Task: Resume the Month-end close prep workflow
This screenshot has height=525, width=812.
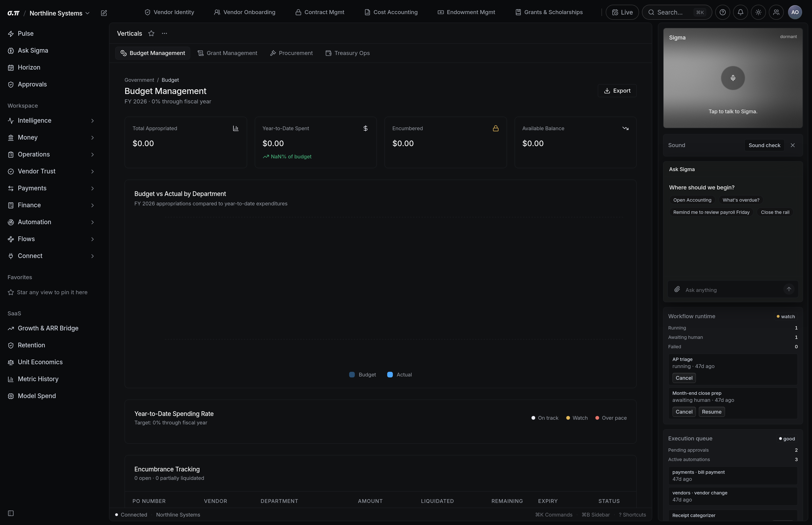Action: tap(711, 412)
